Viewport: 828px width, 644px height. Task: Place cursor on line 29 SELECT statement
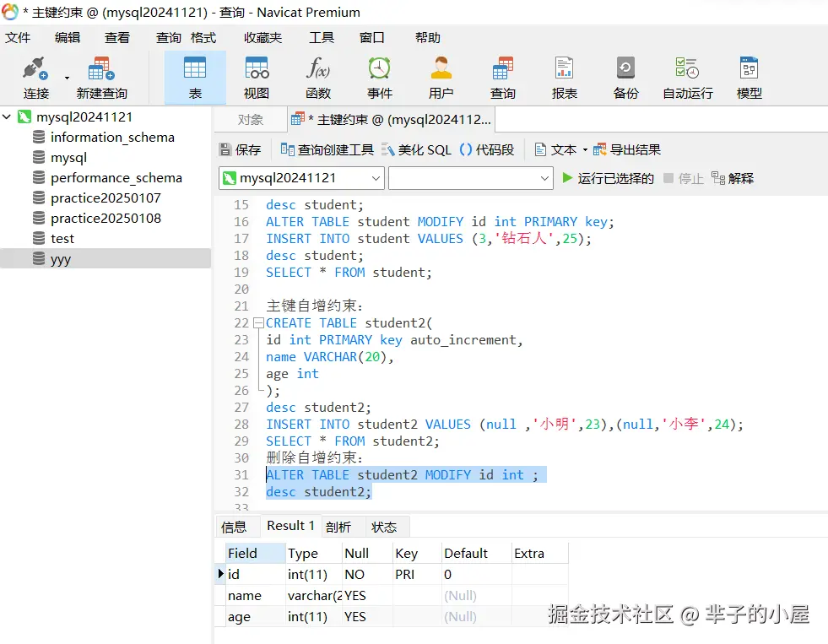coord(352,441)
